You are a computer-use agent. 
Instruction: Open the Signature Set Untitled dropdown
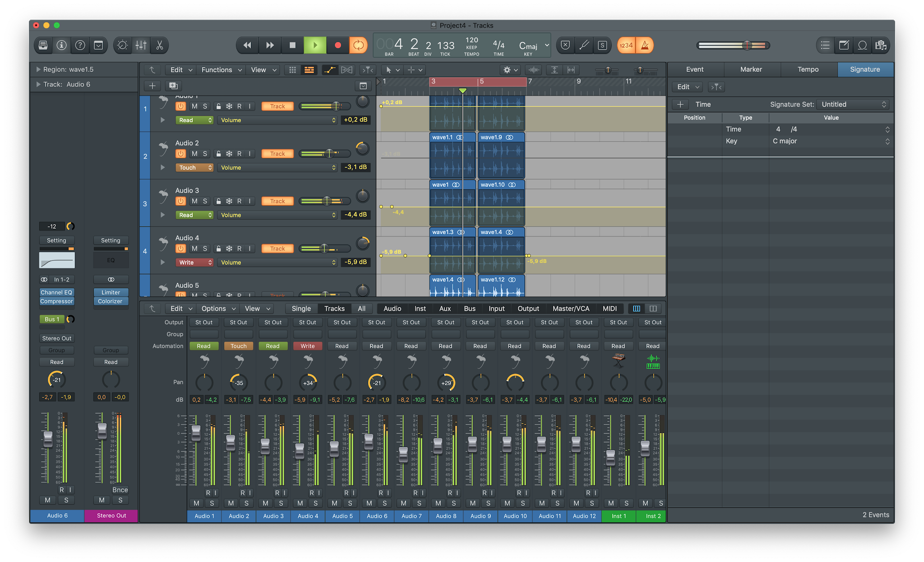(853, 104)
